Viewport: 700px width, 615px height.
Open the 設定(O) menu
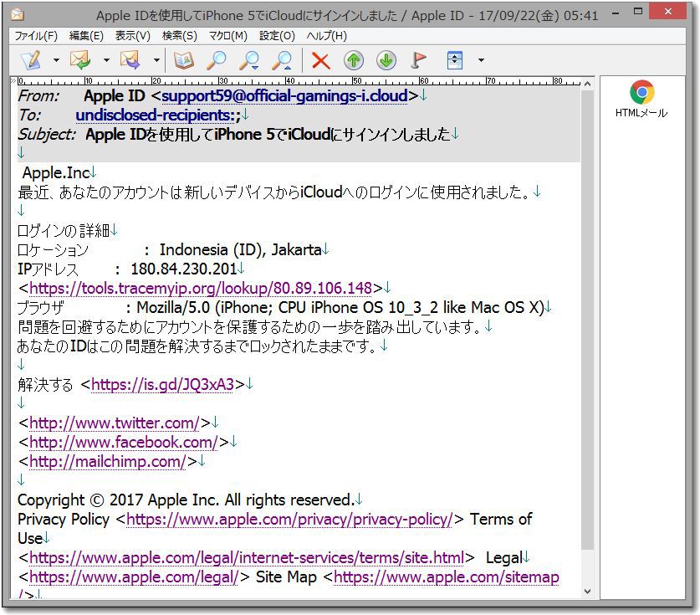click(277, 36)
